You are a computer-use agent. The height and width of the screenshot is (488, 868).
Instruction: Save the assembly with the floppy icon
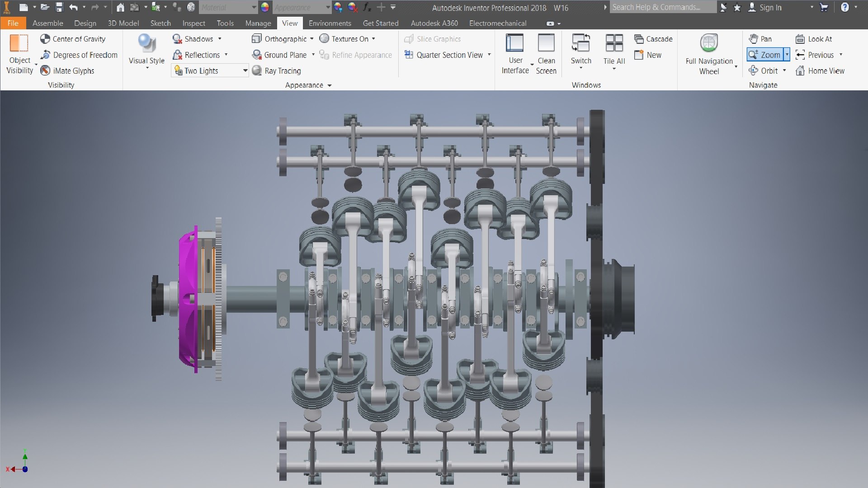[x=59, y=7]
